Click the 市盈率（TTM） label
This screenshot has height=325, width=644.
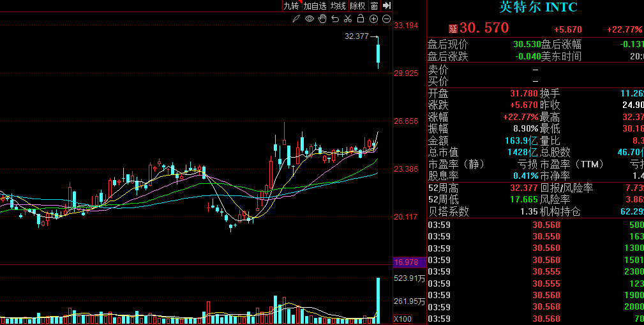pyautogui.click(x=572, y=164)
